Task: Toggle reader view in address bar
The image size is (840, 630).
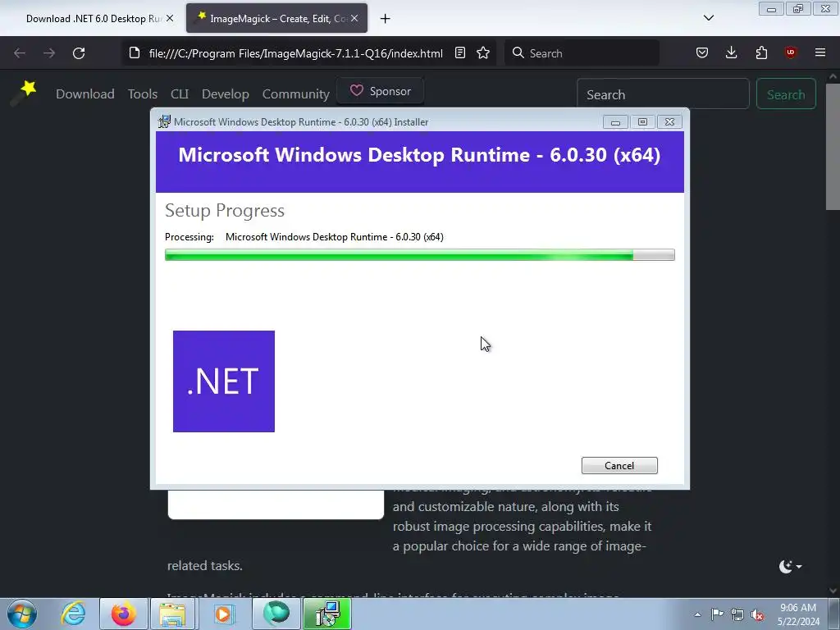Action: point(460,53)
